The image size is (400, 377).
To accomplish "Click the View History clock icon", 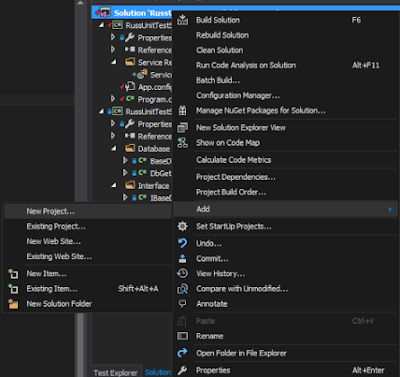I will (x=182, y=273).
